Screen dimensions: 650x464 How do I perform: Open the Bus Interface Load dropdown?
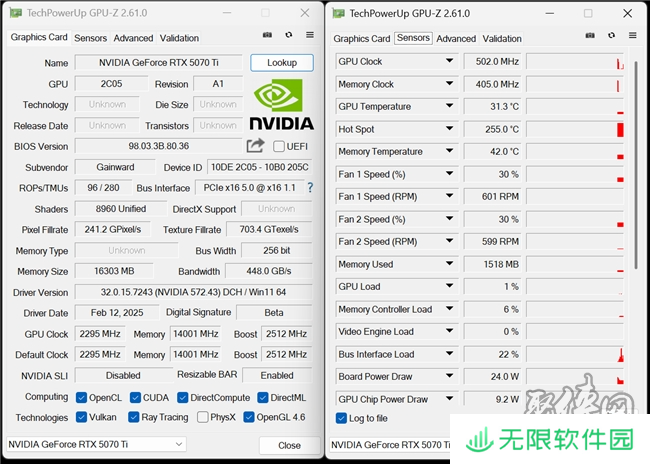(x=449, y=354)
